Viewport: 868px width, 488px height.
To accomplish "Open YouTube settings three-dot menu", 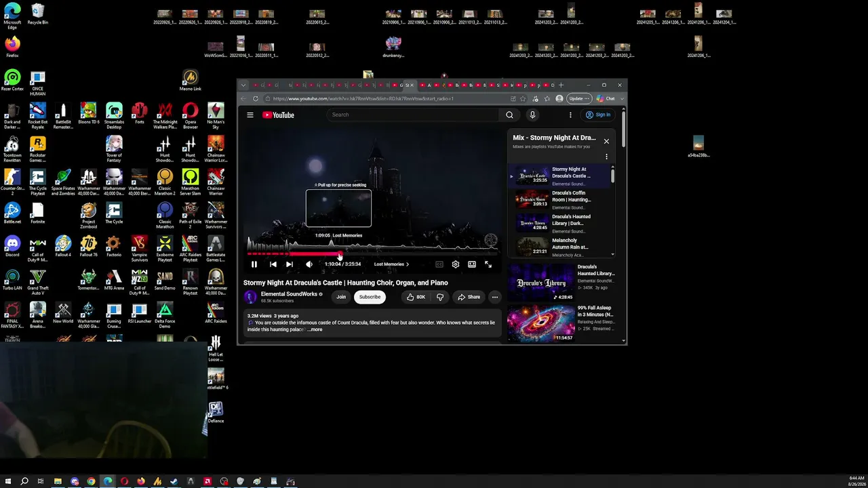I will click(x=570, y=115).
